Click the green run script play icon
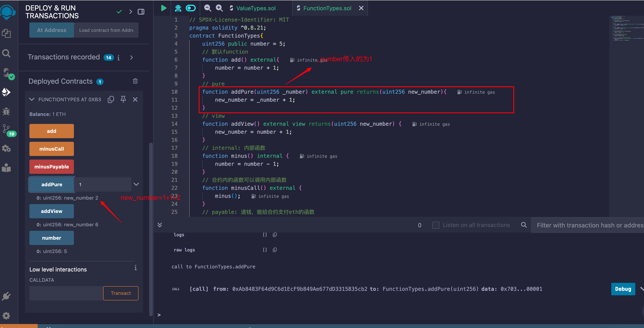The image size is (644, 328). 163,8
